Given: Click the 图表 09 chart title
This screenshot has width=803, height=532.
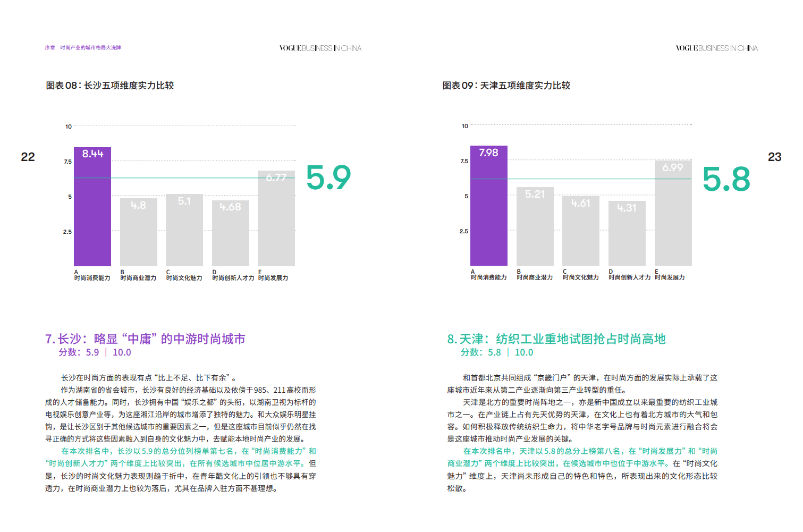Looking at the screenshot, I should pyautogui.click(x=506, y=86).
